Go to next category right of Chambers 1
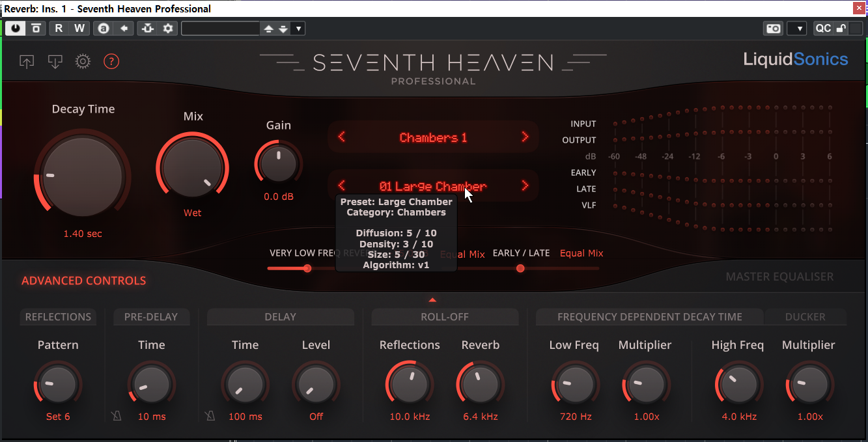This screenshot has height=442, width=868. pos(525,137)
